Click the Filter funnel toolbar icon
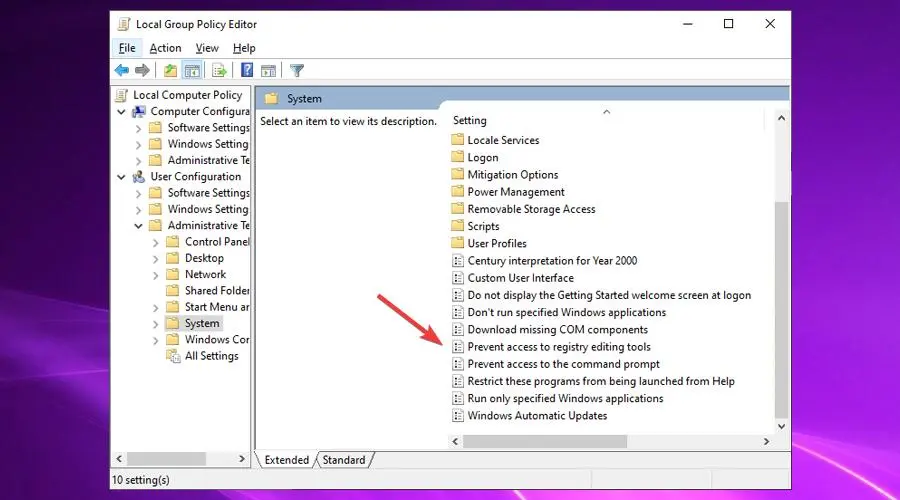 coord(297,70)
